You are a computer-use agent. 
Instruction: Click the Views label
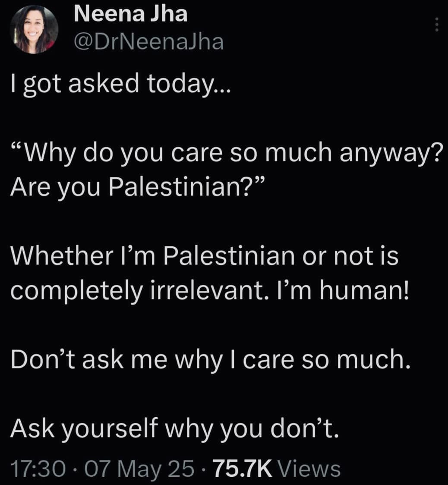(x=310, y=469)
